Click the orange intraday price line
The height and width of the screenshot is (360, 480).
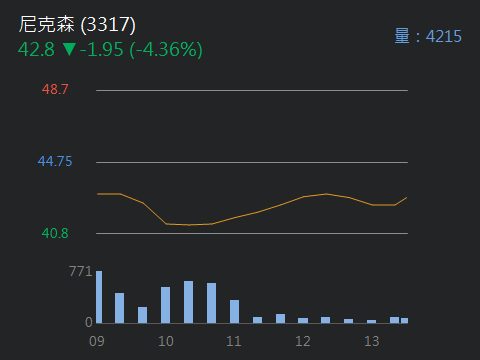tap(252, 209)
